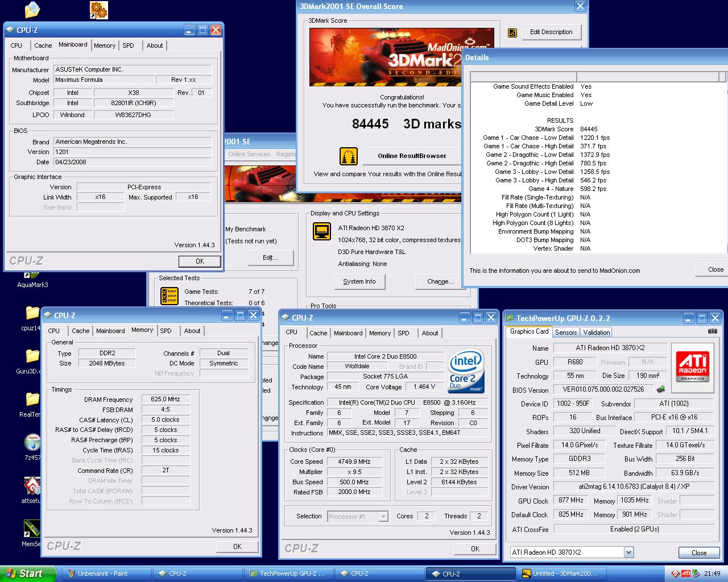The height and width of the screenshot is (582, 728).
Task: Click the BIOS save chip icon in GPU-Z
Action: pyautogui.click(x=661, y=389)
